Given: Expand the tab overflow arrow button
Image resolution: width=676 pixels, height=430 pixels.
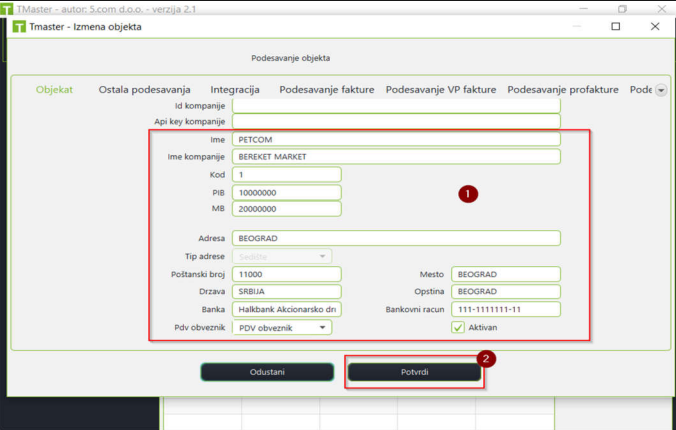Looking at the screenshot, I should click(661, 90).
